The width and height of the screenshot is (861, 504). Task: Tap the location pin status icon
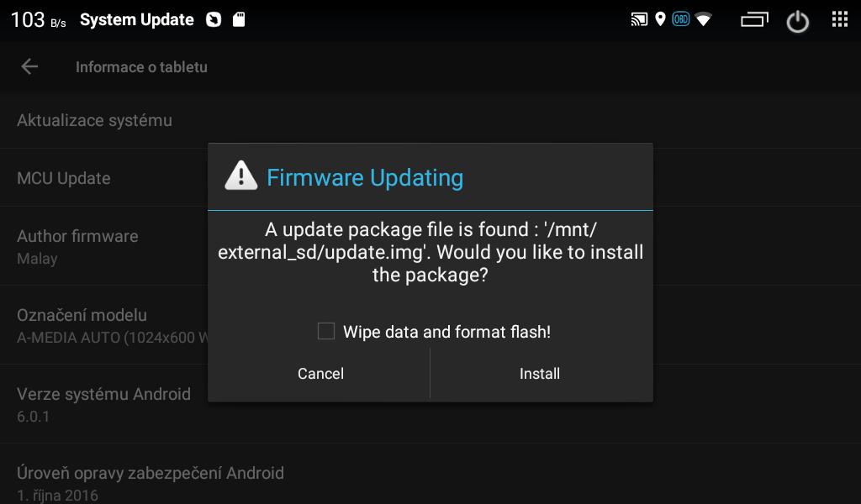point(661,20)
